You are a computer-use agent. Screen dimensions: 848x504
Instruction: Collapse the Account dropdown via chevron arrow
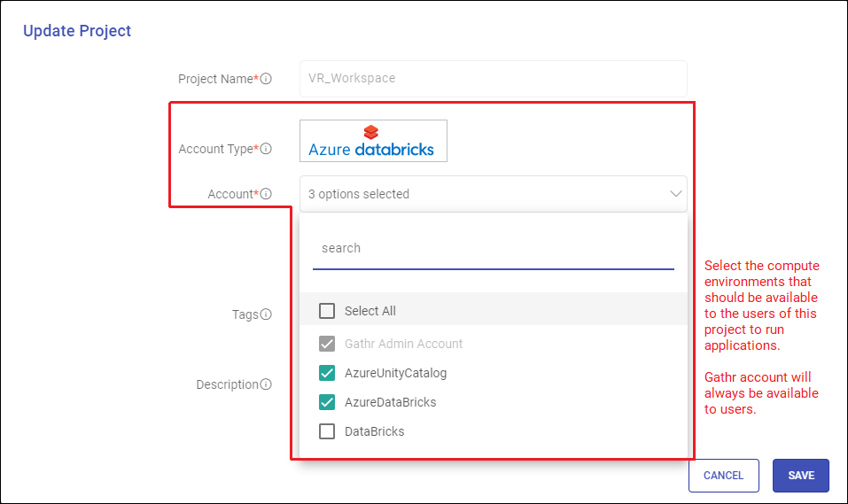(x=675, y=194)
